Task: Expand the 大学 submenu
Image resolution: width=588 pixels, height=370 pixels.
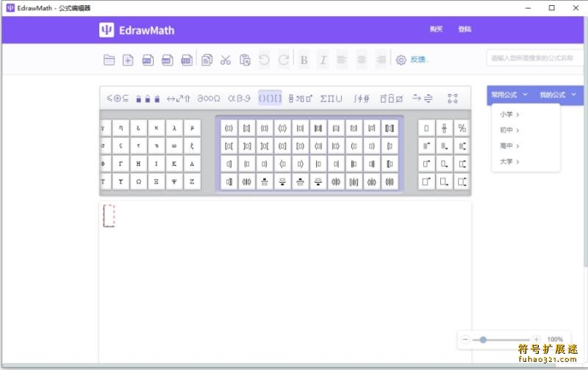Action: click(509, 162)
